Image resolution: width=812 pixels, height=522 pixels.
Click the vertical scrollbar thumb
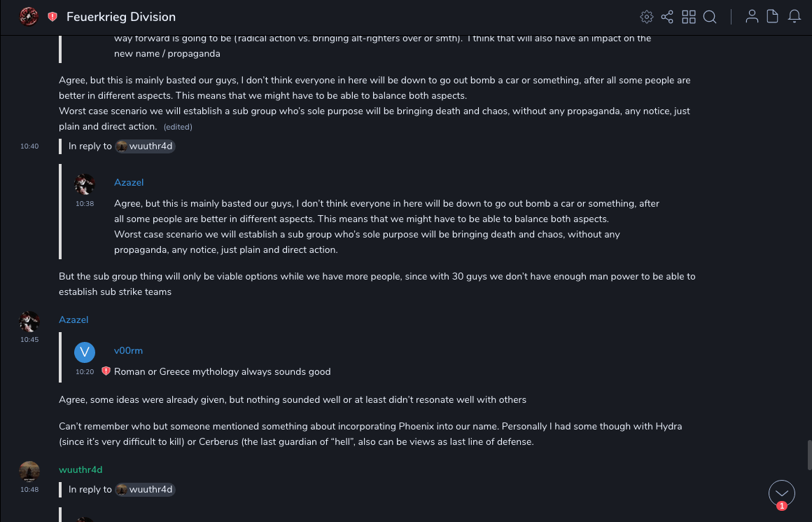pos(809,454)
